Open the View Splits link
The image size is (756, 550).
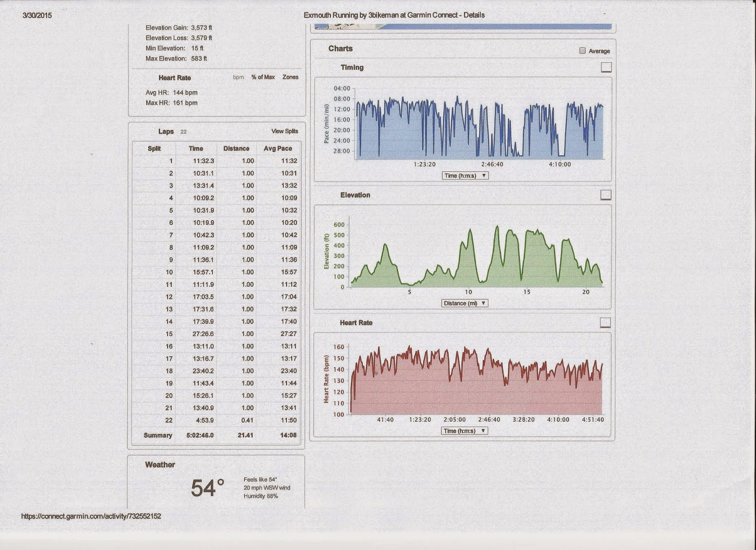coord(285,131)
